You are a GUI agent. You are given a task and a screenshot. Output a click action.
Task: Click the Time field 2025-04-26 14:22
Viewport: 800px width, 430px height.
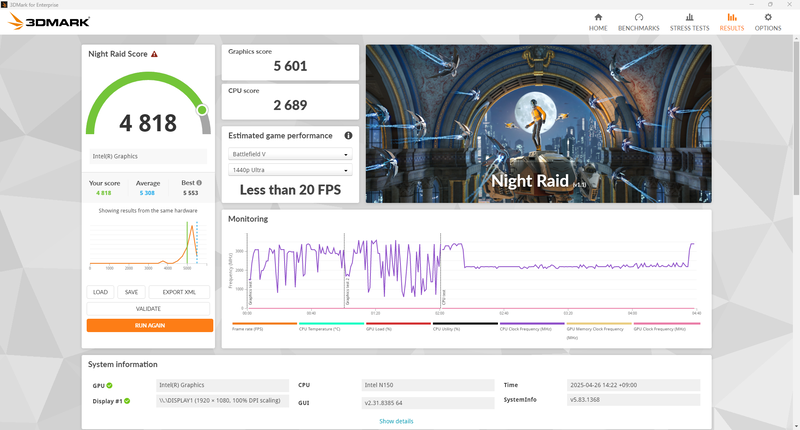click(x=633, y=385)
